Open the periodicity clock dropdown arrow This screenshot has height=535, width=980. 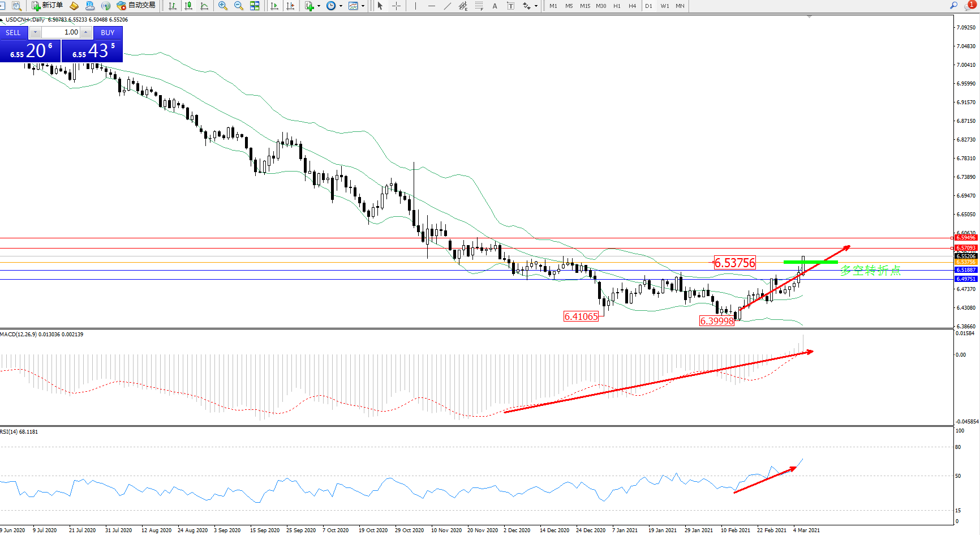pyautogui.click(x=341, y=6)
